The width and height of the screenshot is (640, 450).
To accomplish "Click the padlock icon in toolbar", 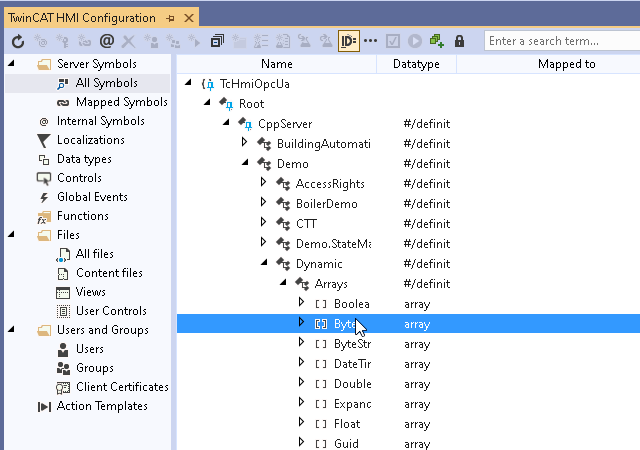I will (459, 41).
